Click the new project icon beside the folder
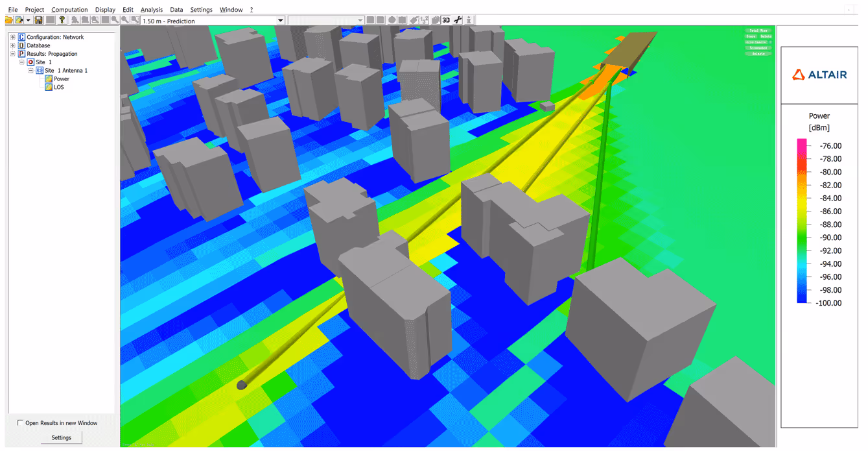 point(19,21)
